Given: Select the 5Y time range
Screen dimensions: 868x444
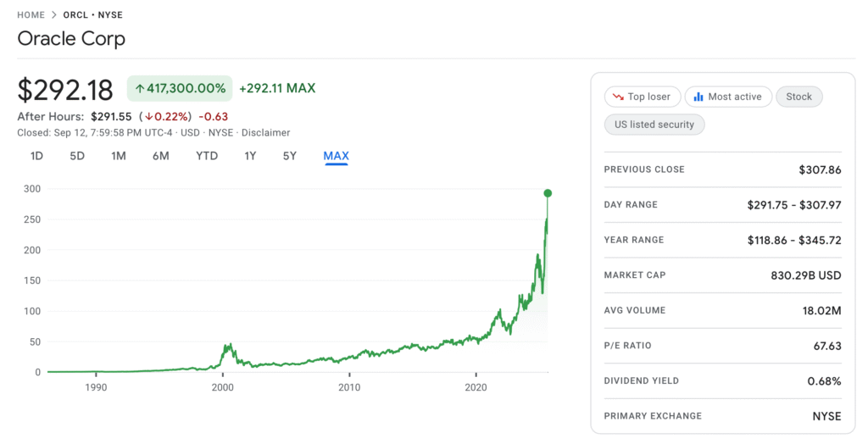Looking at the screenshot, I should pyautogui.click(x=290, y=156).
